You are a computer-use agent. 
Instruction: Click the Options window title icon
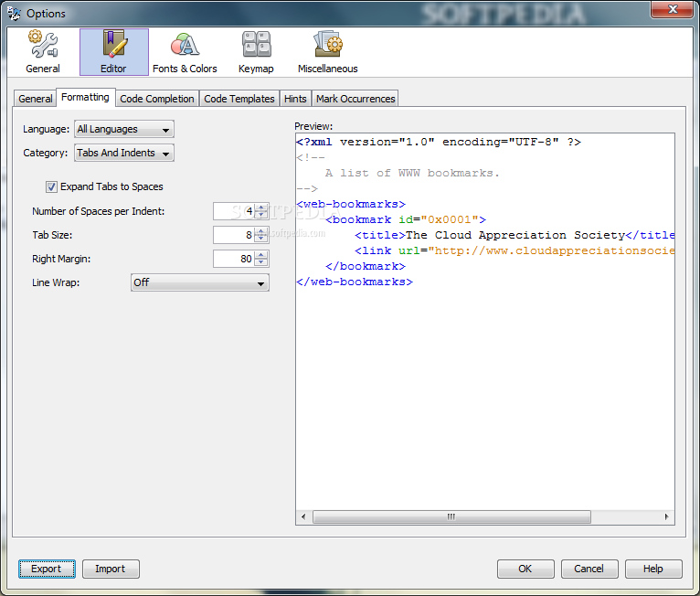(14, 14)
